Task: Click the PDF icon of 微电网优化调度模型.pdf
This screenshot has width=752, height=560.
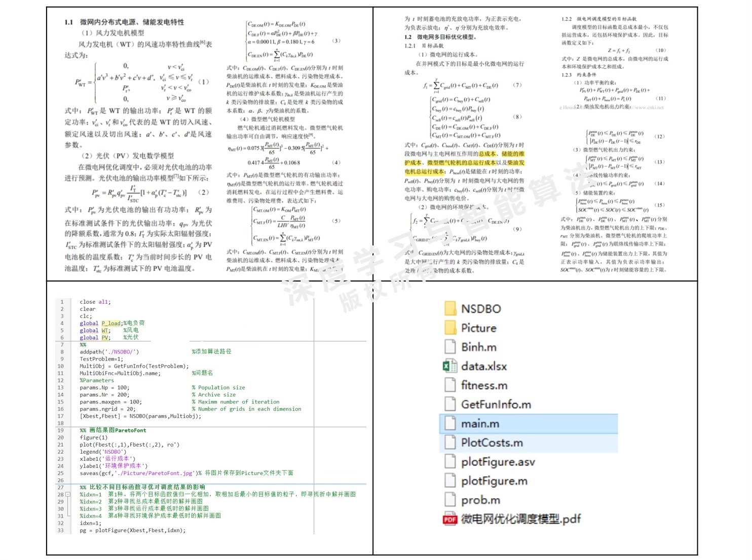Action: [x=450, y=519]
